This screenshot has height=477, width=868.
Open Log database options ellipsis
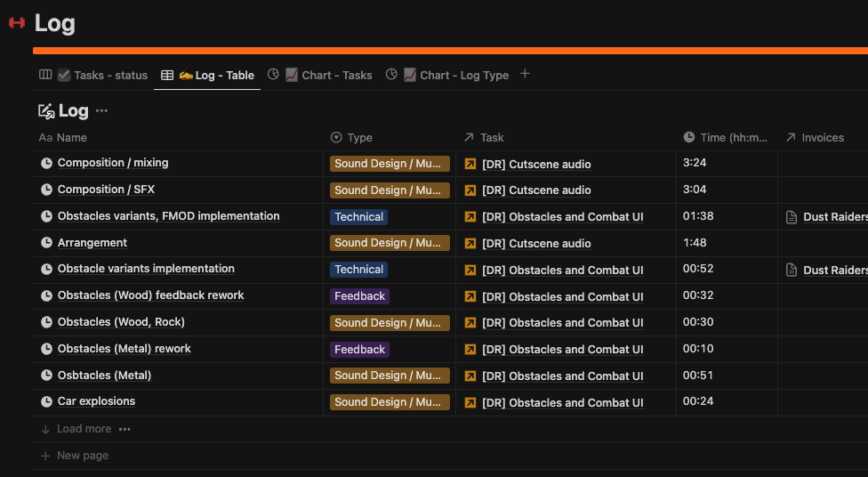point(101,111)
